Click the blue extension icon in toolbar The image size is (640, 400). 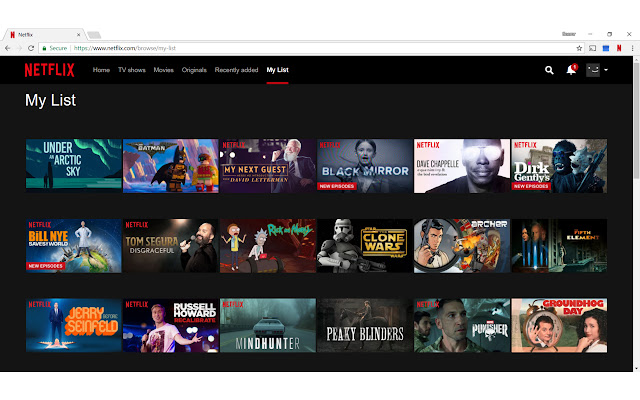point(606,48)
